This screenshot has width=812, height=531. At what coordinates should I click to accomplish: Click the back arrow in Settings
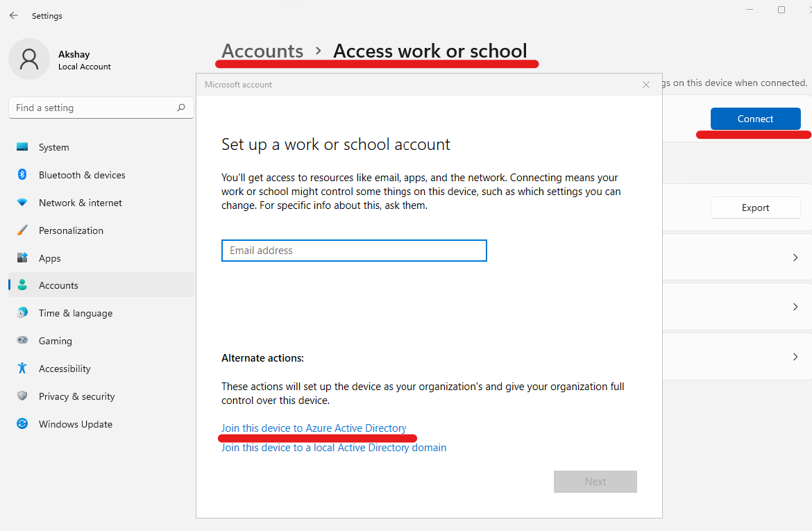(13, 15)
